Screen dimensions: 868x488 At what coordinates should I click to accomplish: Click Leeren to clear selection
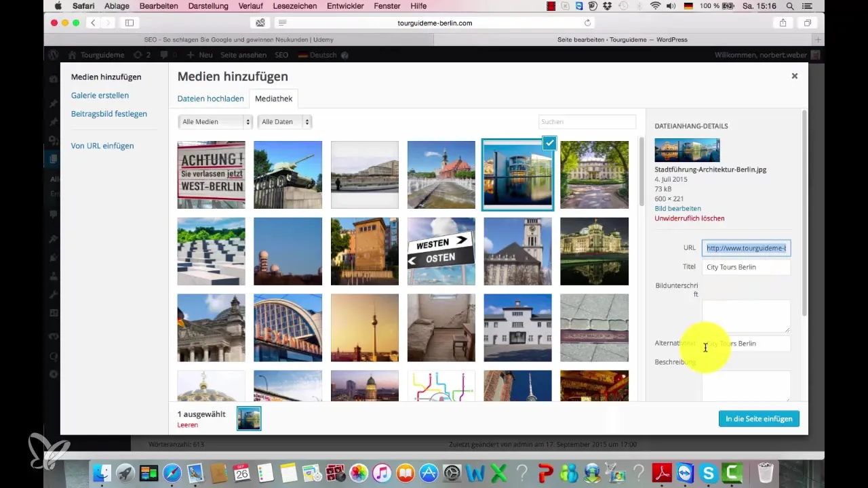187,425
